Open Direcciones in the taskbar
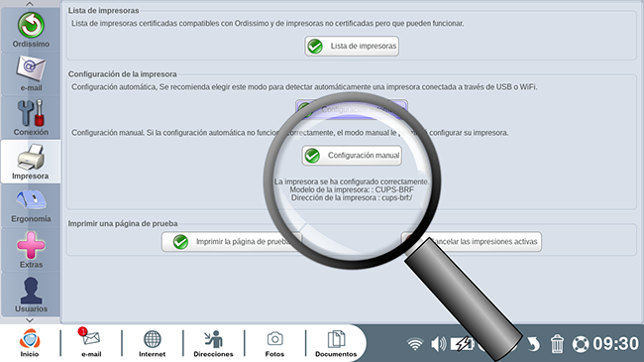 coord(213,343)
